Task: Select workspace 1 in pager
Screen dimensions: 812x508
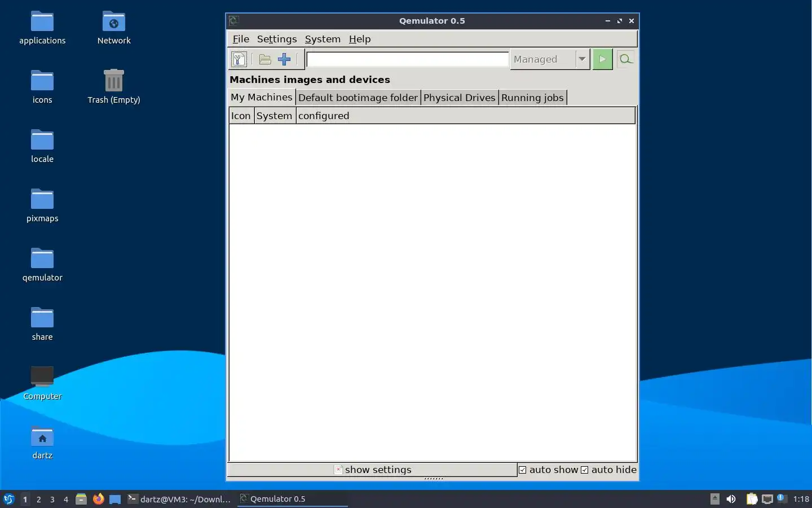Action: click(25, 499)
